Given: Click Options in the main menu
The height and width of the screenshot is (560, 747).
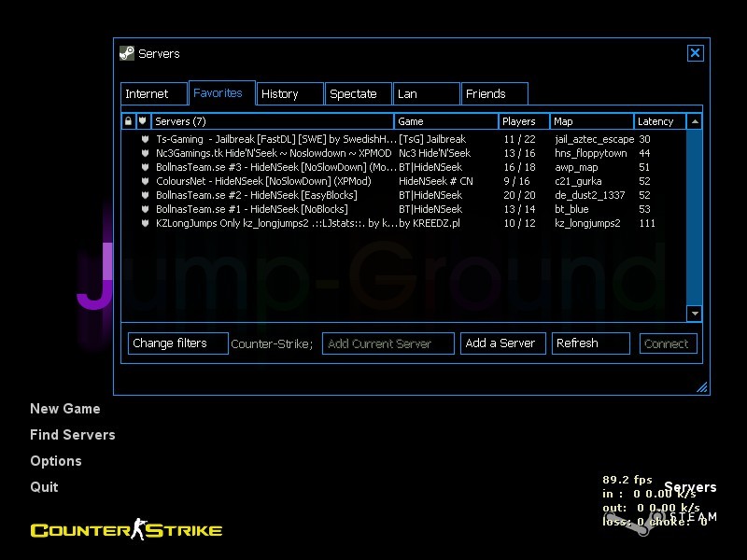Looking at the screenshot, I should (56, 461).
